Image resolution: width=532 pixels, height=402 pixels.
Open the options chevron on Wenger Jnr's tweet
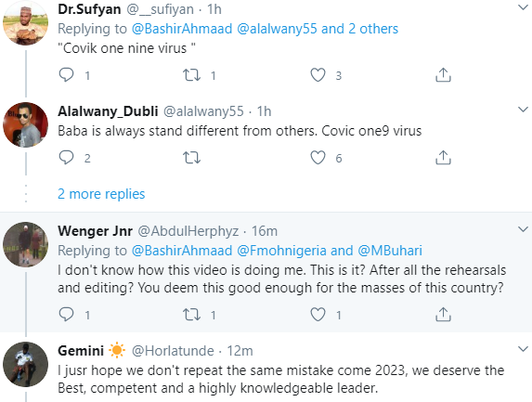(523, 229)
